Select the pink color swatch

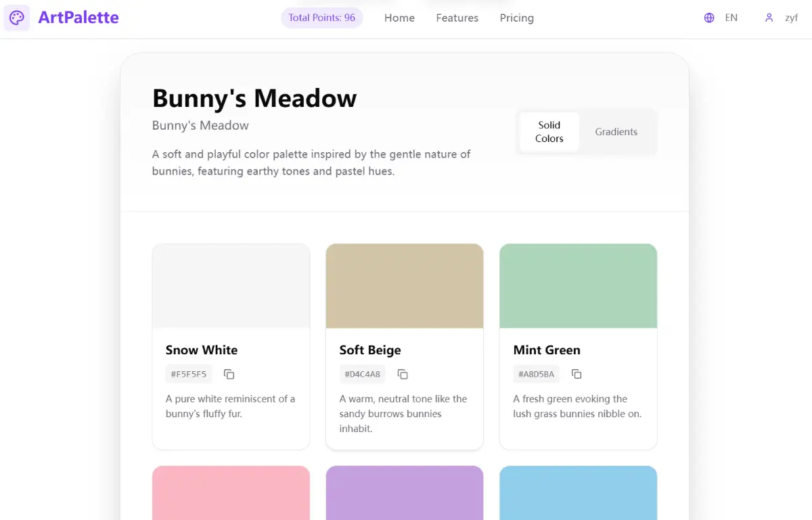(x=231, y=493)
